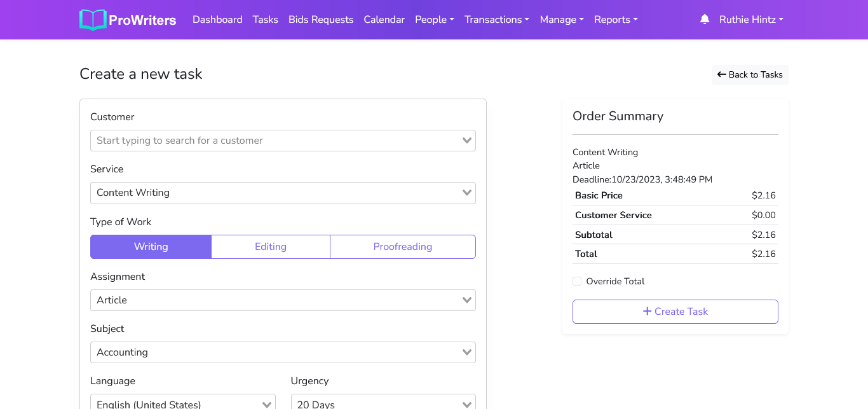Enable the Override Total checkbox

577,281
